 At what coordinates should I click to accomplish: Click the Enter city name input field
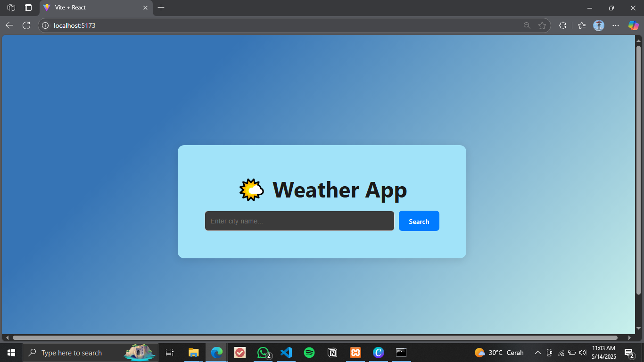299,221
